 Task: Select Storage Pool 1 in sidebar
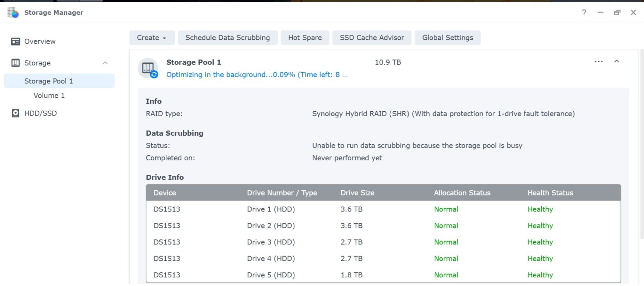click(49, 81)
